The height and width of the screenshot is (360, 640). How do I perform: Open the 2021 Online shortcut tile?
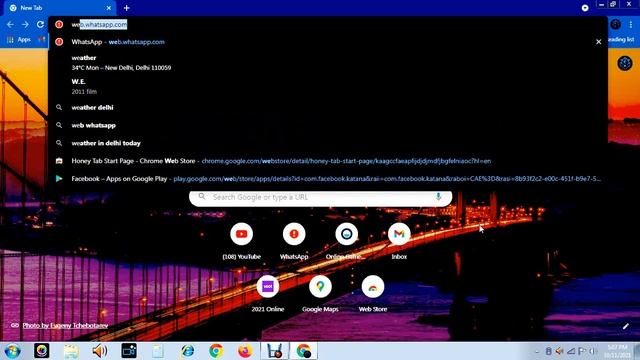[268, 293]
